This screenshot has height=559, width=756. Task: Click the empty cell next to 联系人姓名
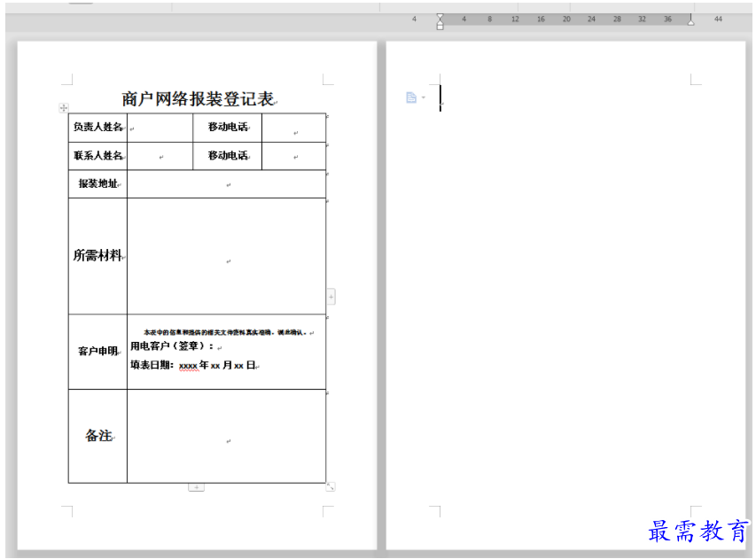[160, 156]
